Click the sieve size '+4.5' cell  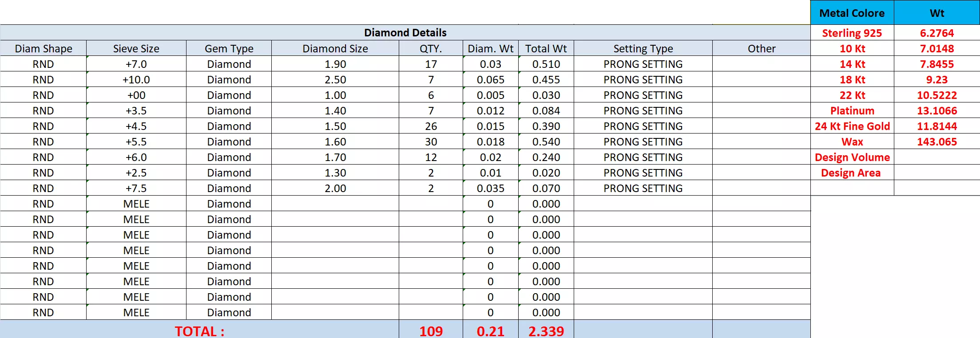tap(136, 126)
